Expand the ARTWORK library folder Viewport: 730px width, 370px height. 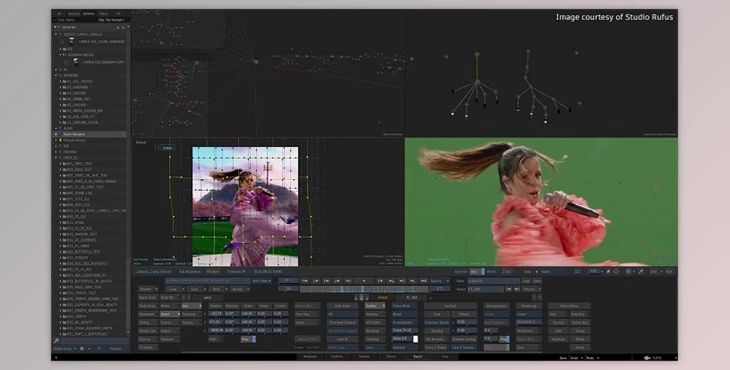pos(56,75)
